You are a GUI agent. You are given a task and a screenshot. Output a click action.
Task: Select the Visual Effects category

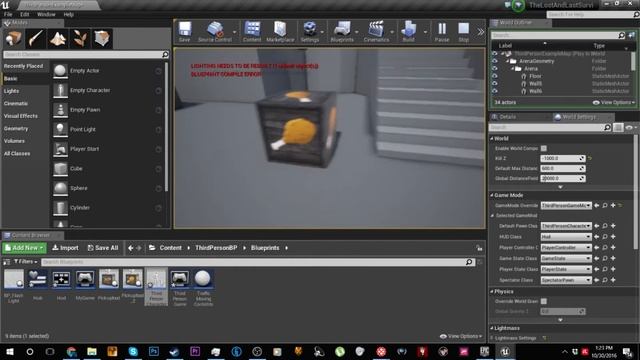[x=20, y=116]
